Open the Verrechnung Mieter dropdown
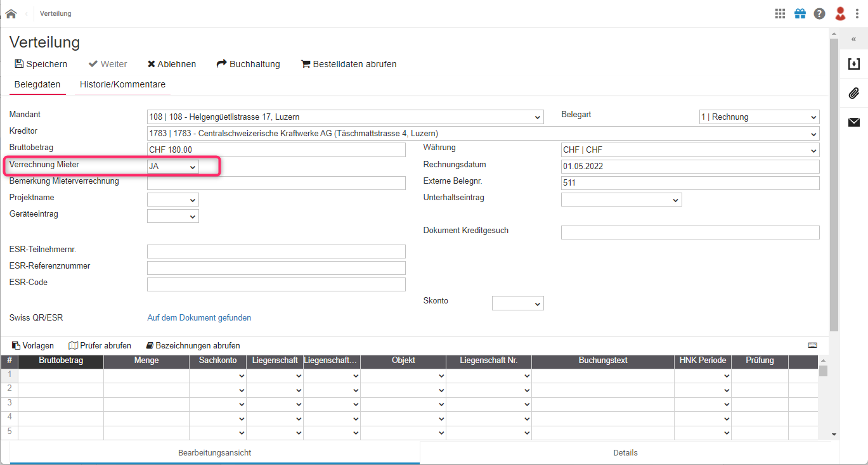Screen dimensions: 868x465 tap(172, 167)
